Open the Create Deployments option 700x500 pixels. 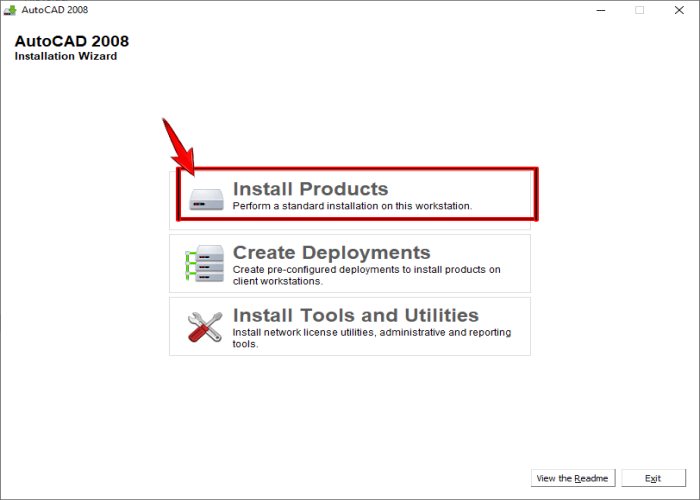click(331, 252)
